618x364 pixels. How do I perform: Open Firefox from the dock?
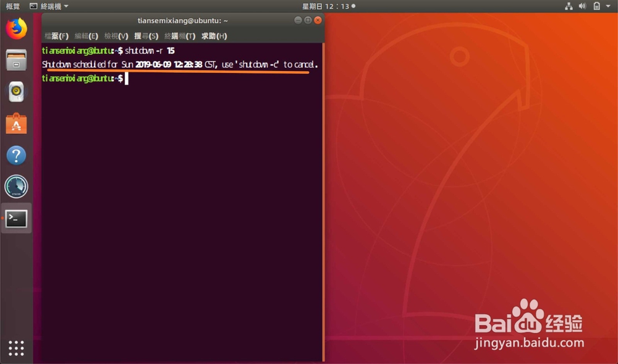[x=15, y=28]
